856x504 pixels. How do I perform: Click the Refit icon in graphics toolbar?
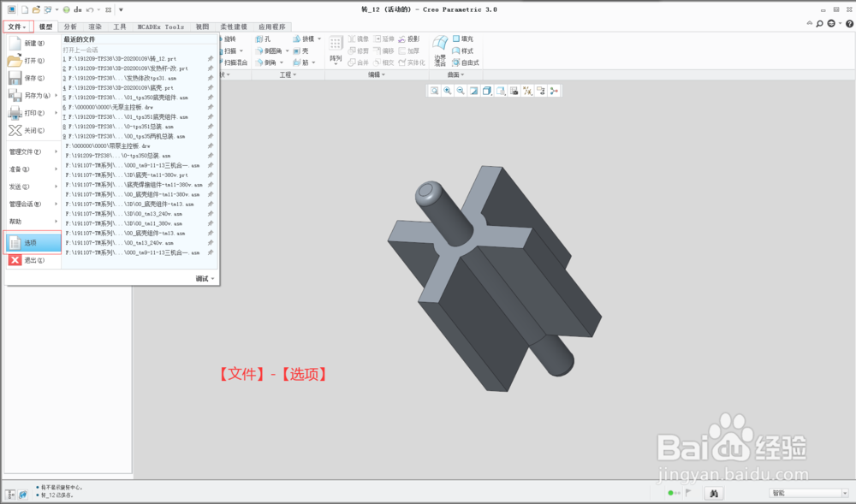point(434,91)
